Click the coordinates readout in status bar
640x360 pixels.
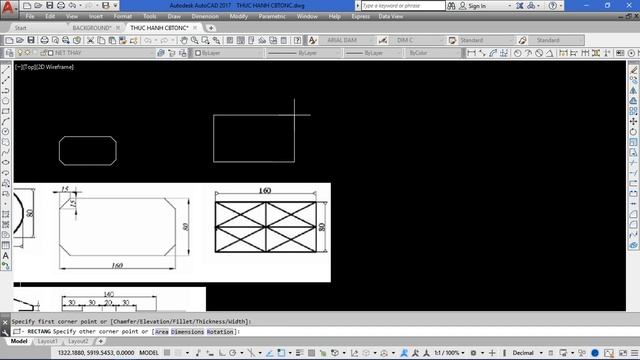point(96,353)
